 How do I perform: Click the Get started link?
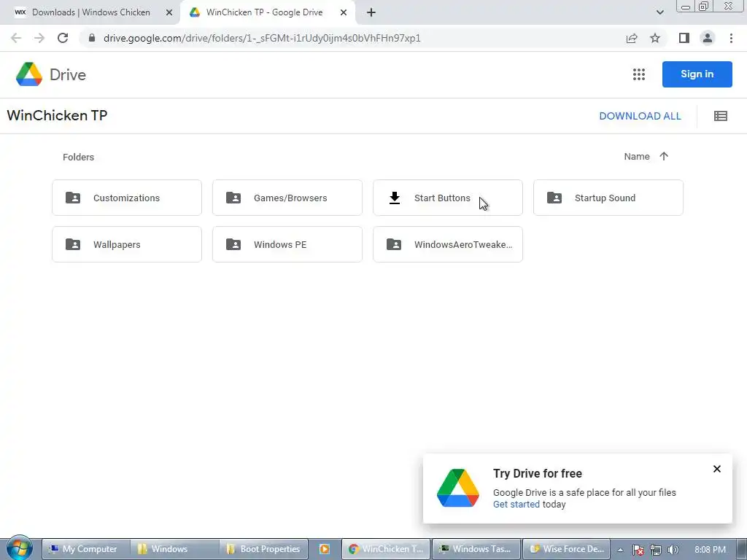click(516, 505)
